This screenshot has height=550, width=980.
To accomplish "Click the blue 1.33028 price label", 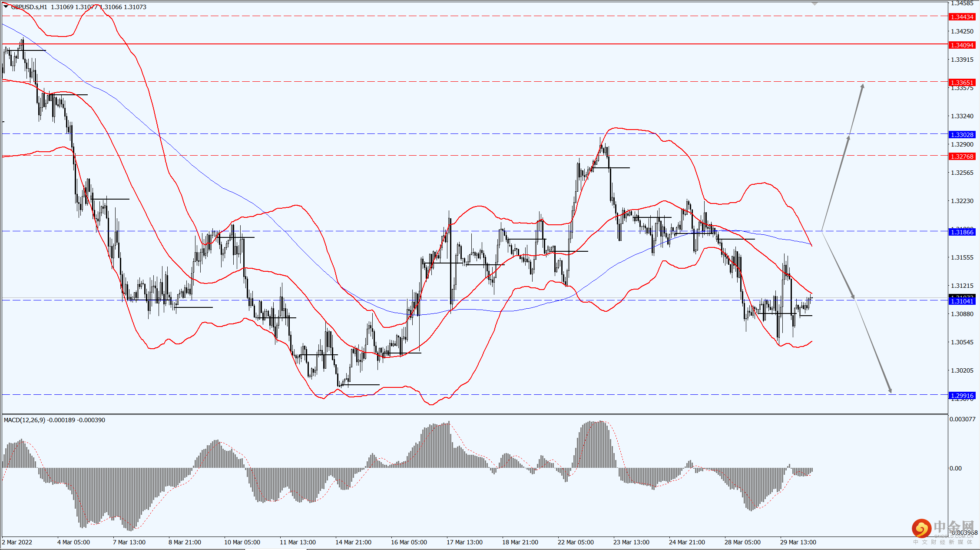I will click(962, 135).
